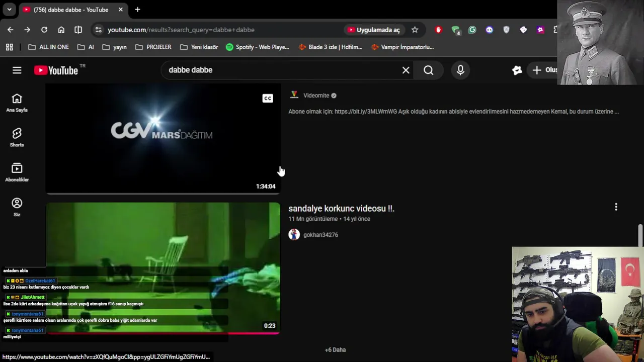
Task: Open the tab search dropdown arrow
Action: click(9, 10)
